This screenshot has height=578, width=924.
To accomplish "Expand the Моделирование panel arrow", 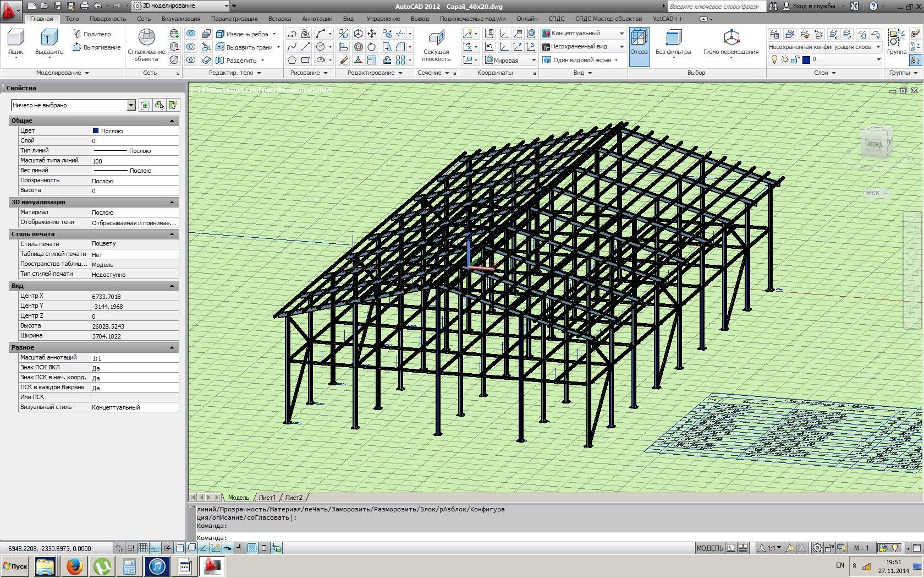I will (x=87, y=73).
